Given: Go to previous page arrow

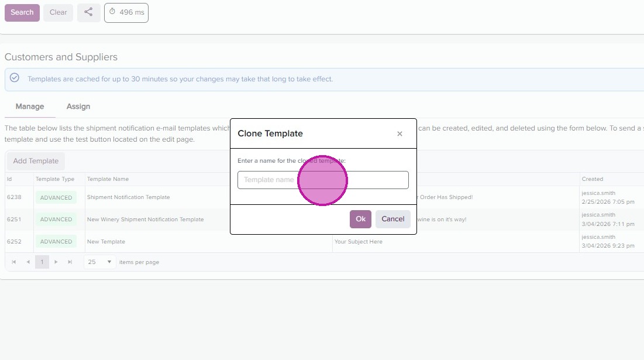Looking at the screenshot, I should pos(28,262).
